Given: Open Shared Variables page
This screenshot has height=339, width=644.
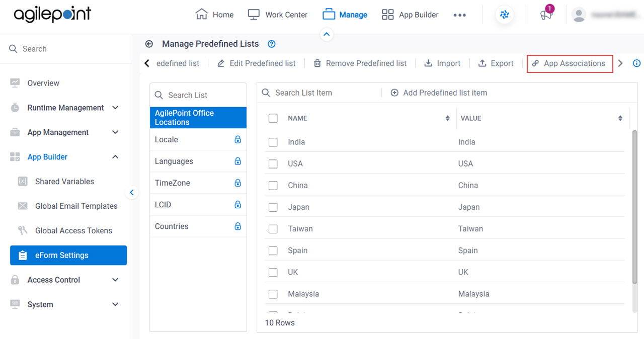Looking at the screenshot, I should 64,182.
